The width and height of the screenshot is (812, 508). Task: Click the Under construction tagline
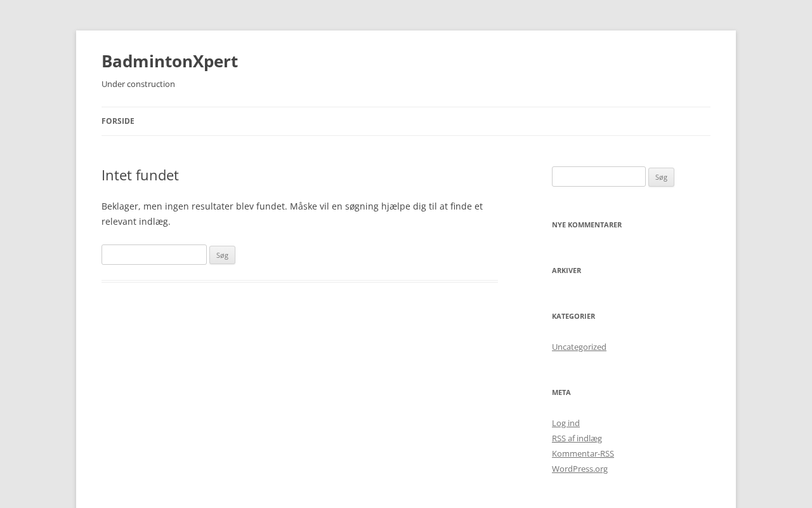(138, 84)
